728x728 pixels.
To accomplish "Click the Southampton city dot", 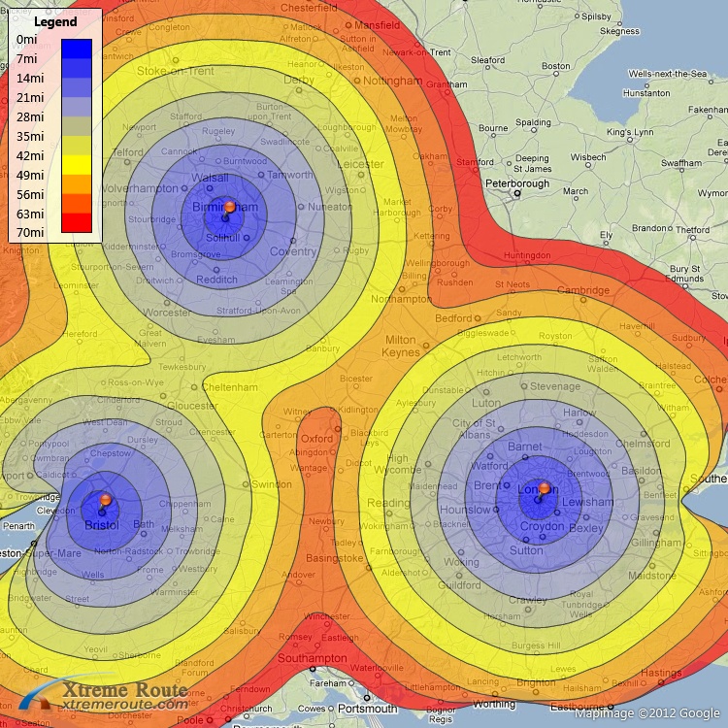I will [x=314, y=669].
